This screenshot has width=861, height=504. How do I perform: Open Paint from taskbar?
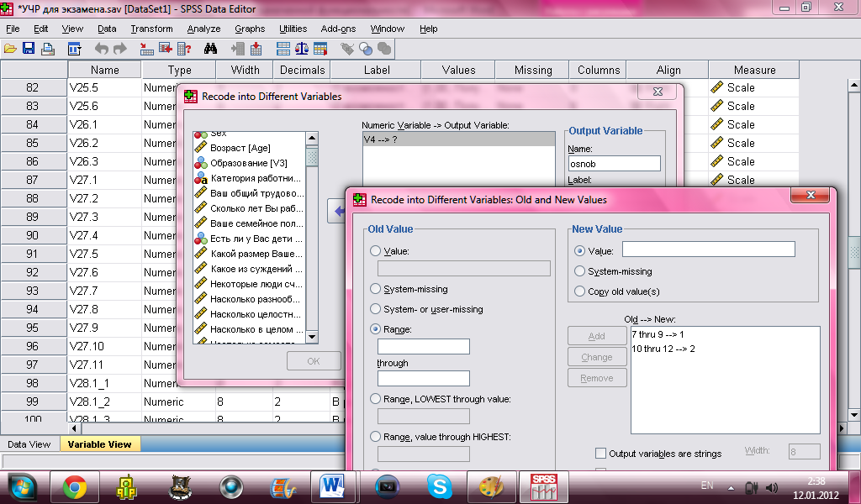point(491,487)
